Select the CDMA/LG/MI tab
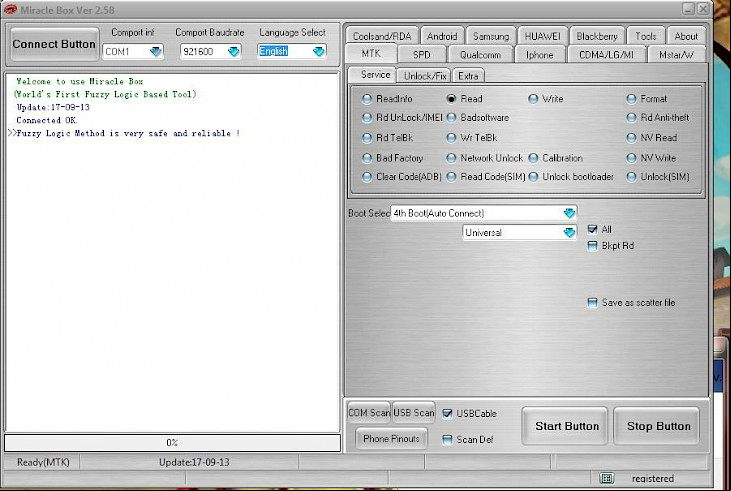 click(606, 55)
